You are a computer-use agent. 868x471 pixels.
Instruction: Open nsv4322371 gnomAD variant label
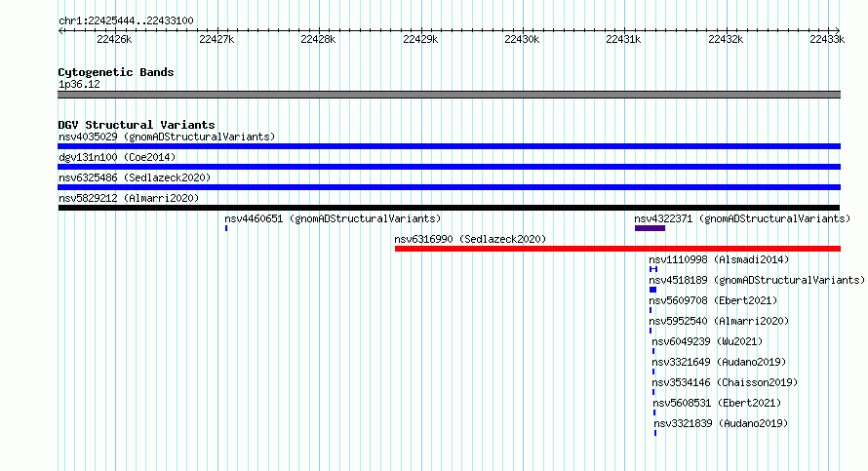click(742, 218)
